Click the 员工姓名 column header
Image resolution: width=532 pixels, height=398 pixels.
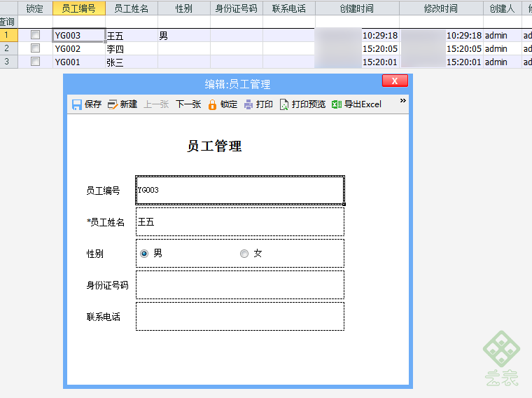click(132, 8)
